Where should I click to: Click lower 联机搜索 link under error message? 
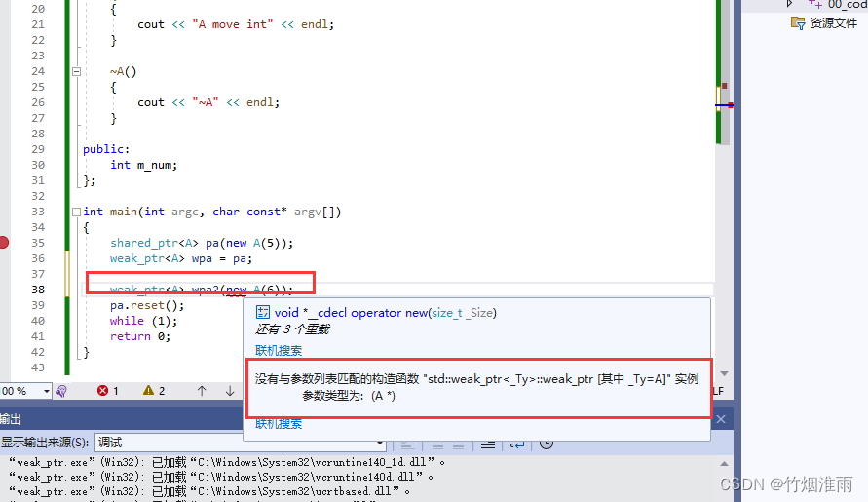click(x=279, y=424)
